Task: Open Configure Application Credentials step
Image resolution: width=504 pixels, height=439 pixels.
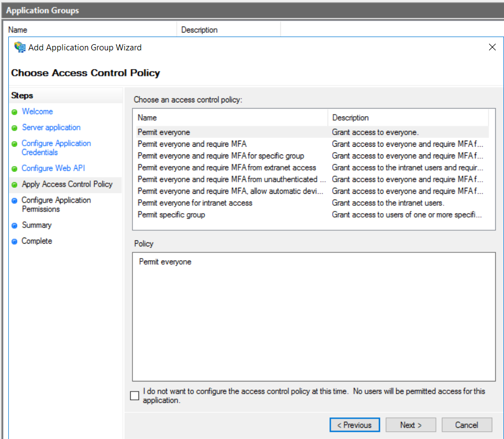Action: pyautogui.click(x=56, y=147)
